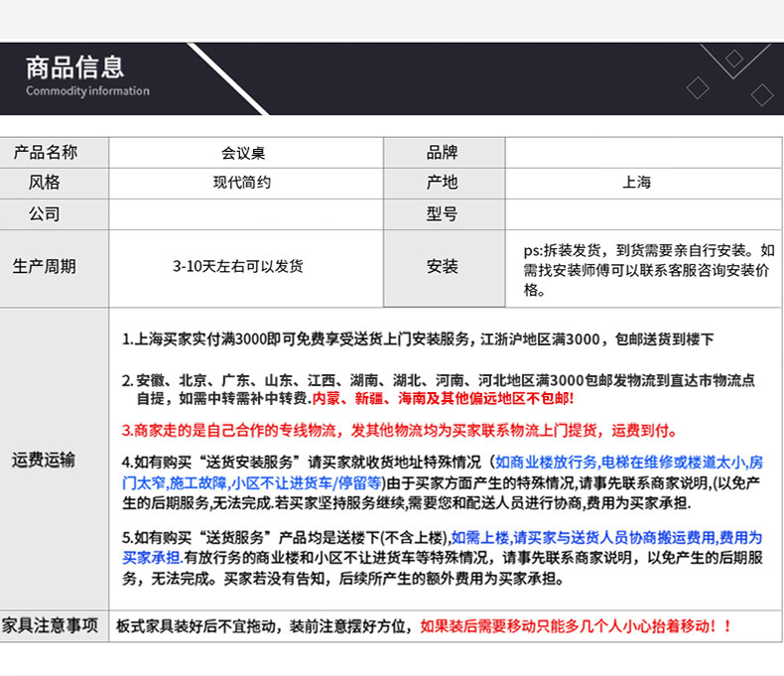Select the 3-10天左右可以发货 value
This screenshot has height=676, width=784.
coord(238,266)
